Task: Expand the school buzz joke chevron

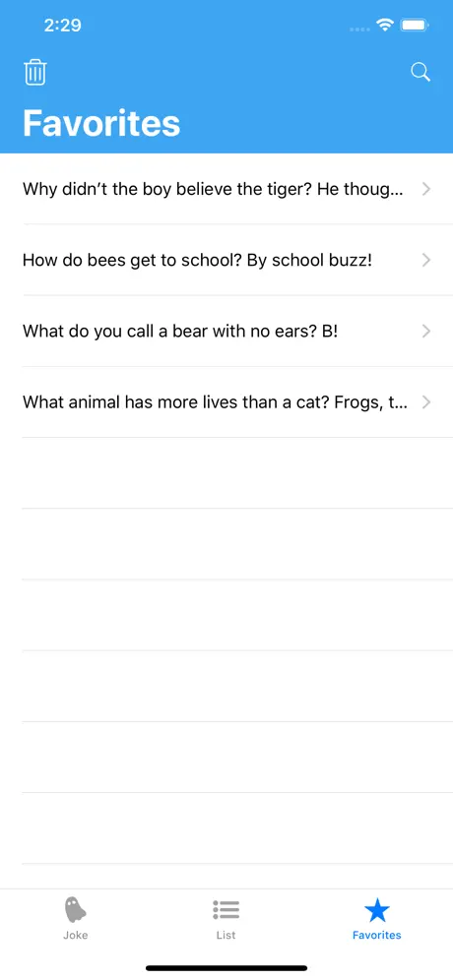Action: coord(426,260)
